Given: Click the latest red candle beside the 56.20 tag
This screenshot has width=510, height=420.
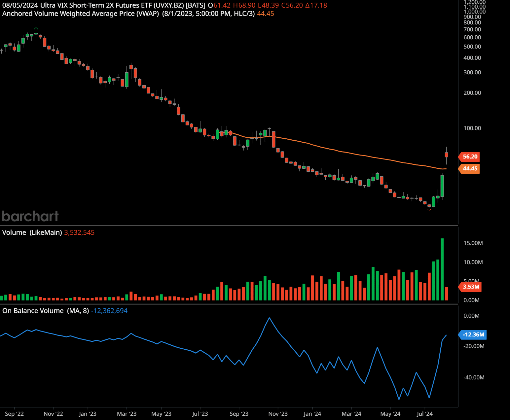Looking at the screenshot, I should (447, 155).
